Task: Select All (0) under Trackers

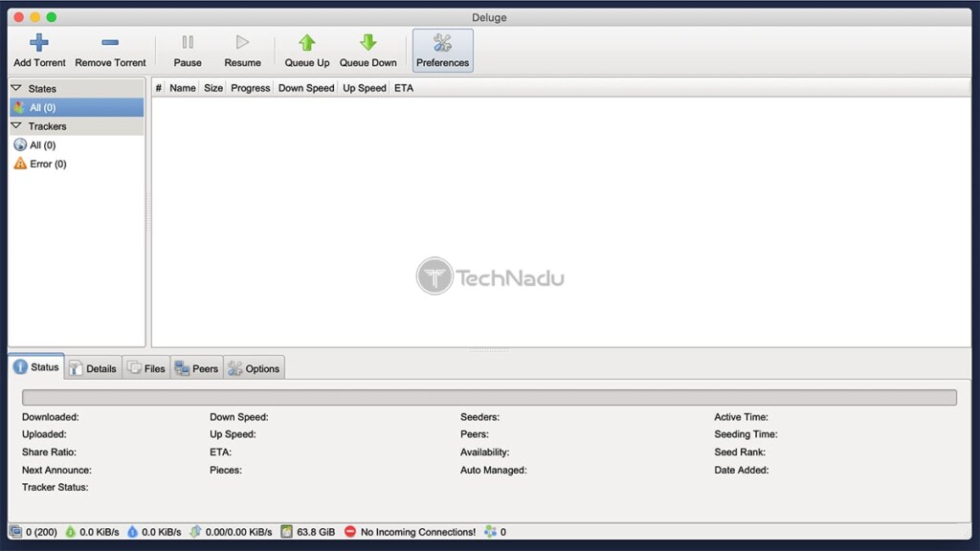Action: point(77,145)
